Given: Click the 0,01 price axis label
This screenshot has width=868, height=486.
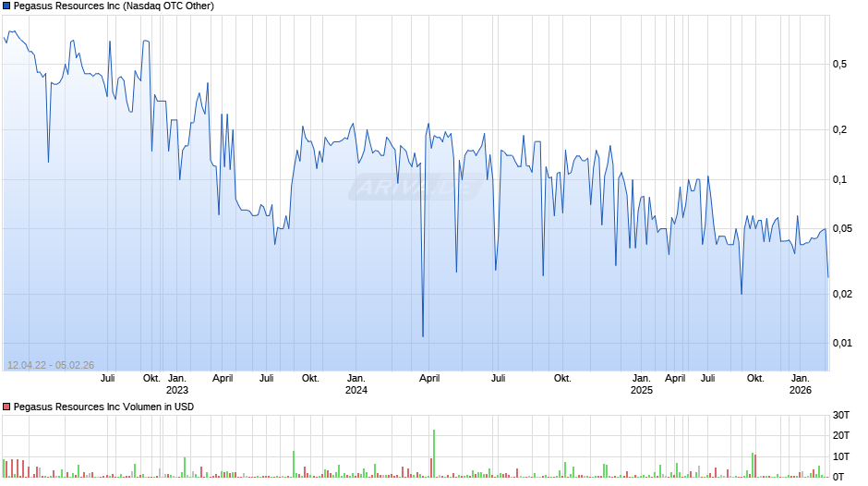Looking at the screenshot, I should 842,343.
